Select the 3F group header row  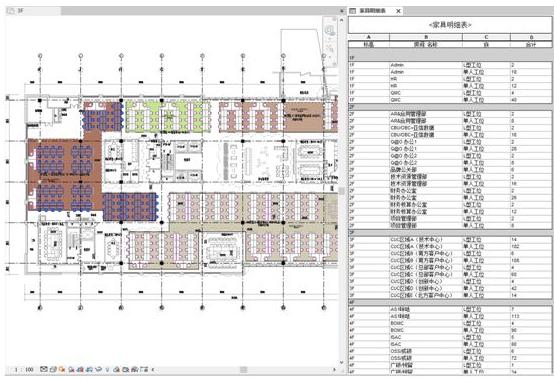pyautogui.click(x=450, y=232)
